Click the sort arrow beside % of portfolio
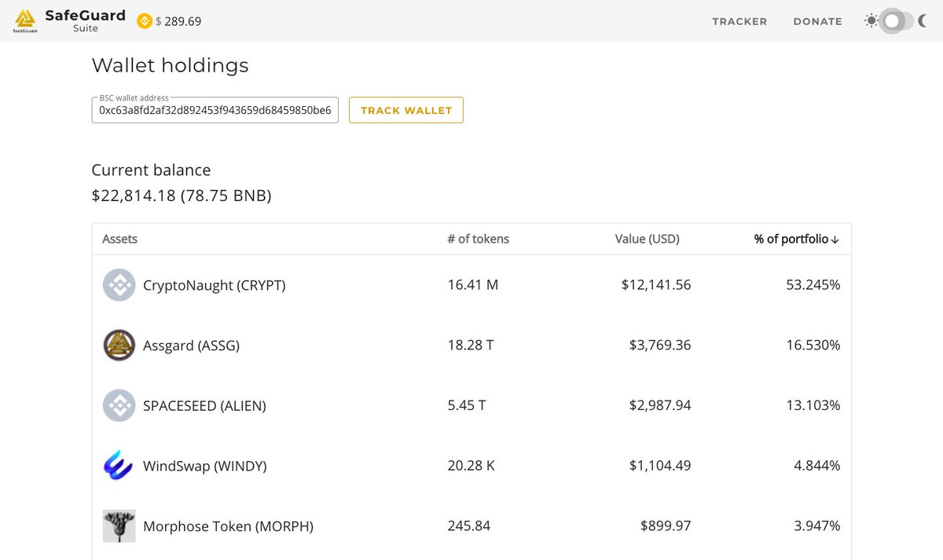Viewport: 943px width, 560px height. click(x=835, y=239)
